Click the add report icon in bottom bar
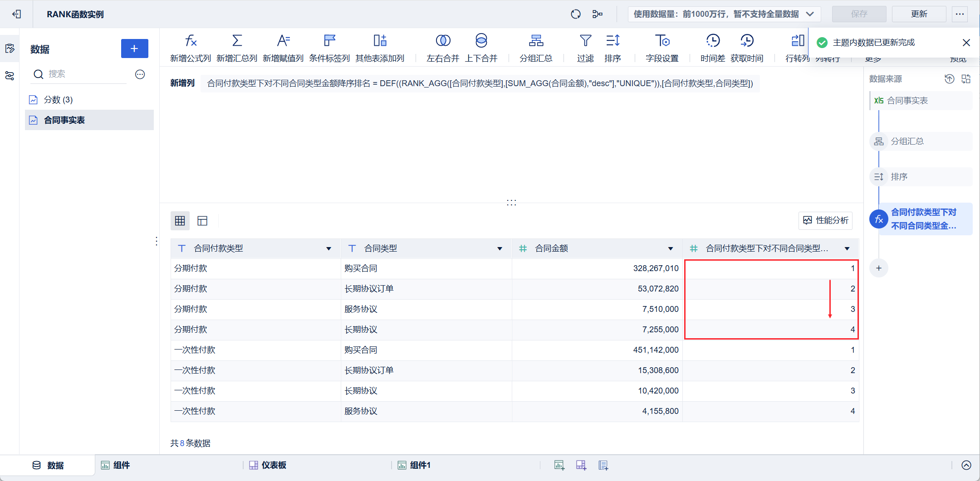Screen dimensions: 980x481 click(603, 465)
